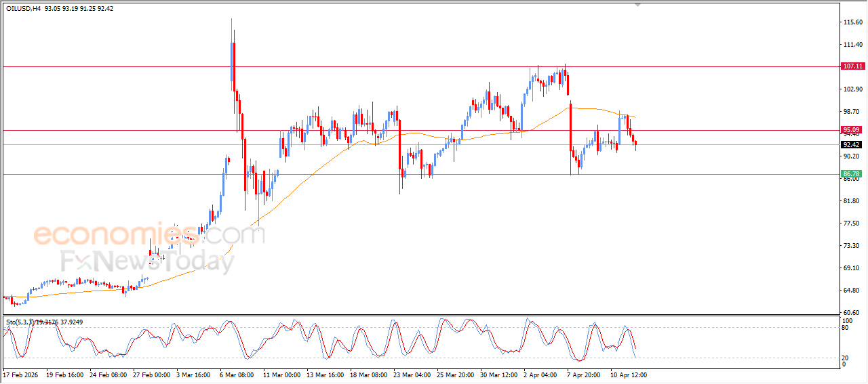Click the 64.80 price axis label
Image resolution: width=868 pixels, height=384 pixels.
tap(851, 291)
